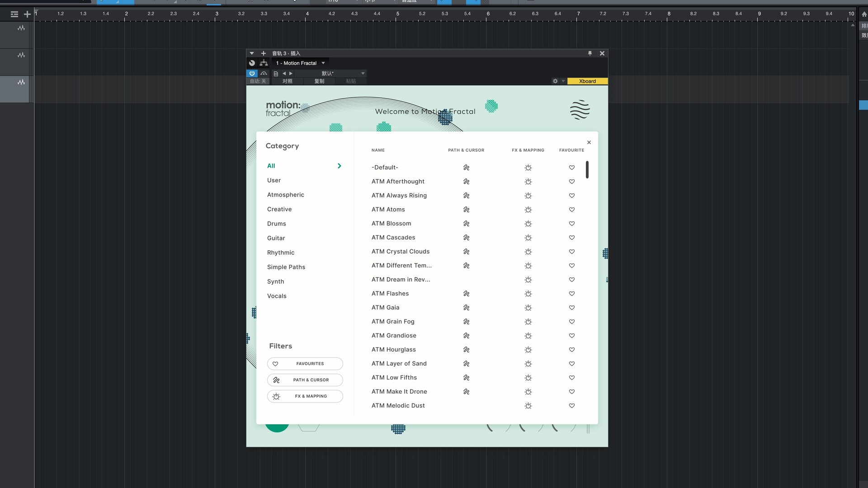The image size is (868, 488).
Task: Add a track with the plus button
Action: (x=27, y=14)
